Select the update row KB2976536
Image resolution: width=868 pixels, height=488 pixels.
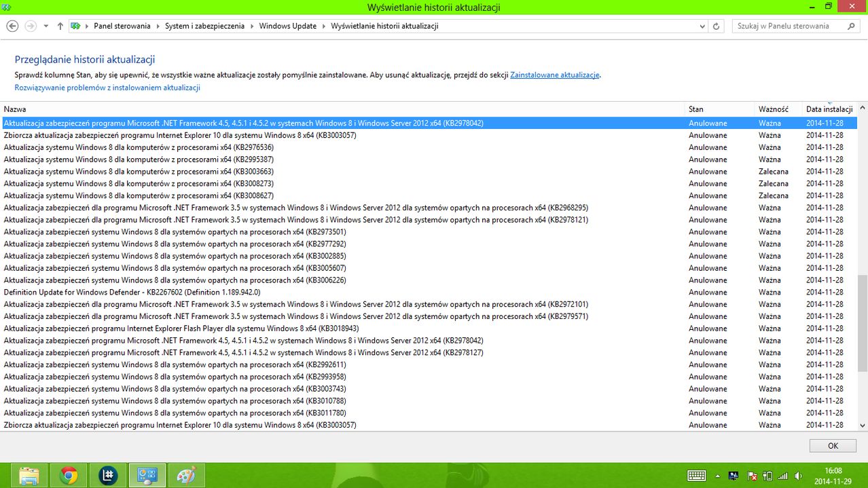429,147
